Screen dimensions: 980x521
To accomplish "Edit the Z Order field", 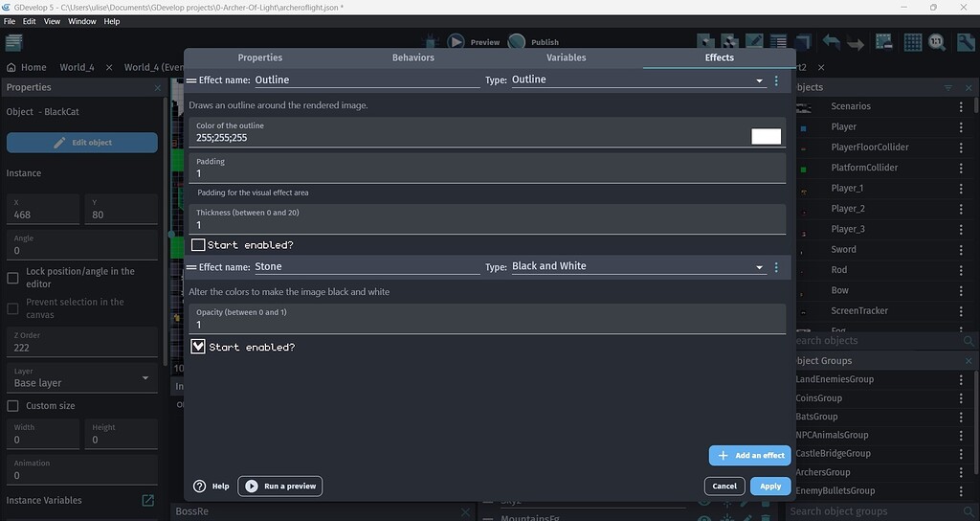I will [x=82, y=342].
